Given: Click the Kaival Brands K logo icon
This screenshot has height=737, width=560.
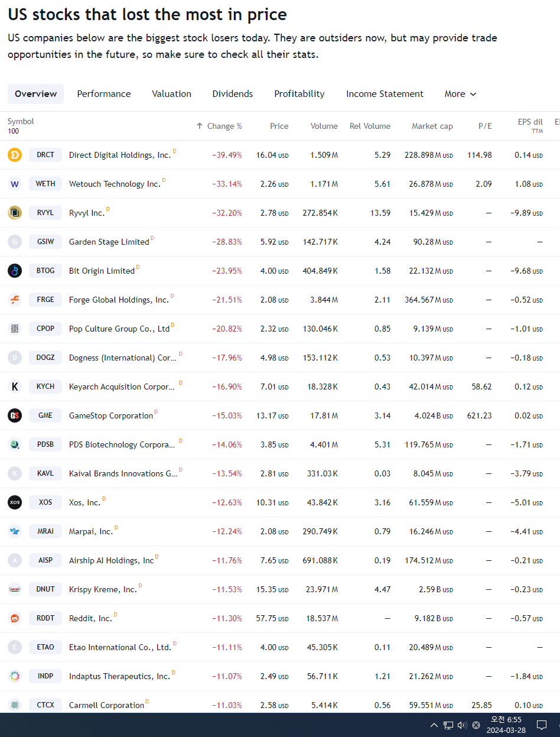Looking at the screenshot, I should coord(15,473).
